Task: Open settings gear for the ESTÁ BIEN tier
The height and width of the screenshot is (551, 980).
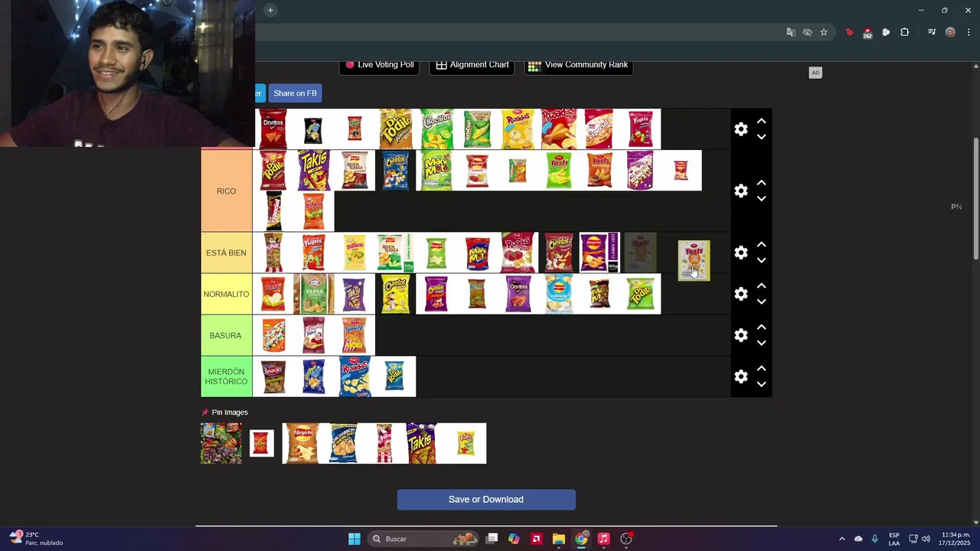Action: (740, 253)
